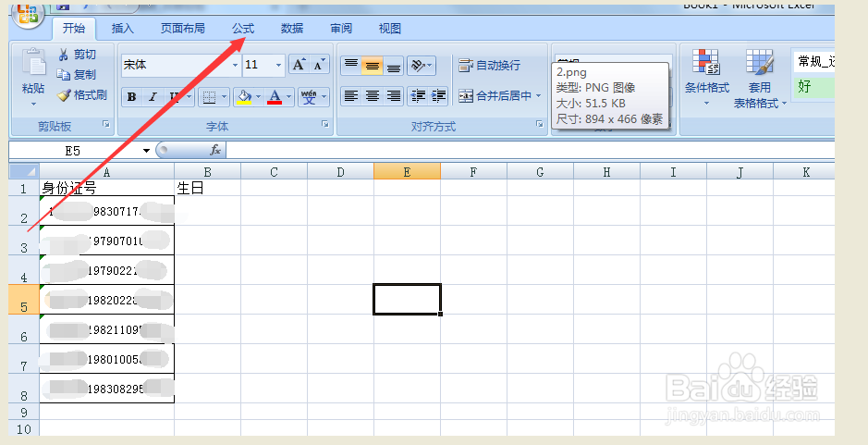Click the fx Insert Function button
The width and height of the screenshot is (868, 445).
click(215, 150)
